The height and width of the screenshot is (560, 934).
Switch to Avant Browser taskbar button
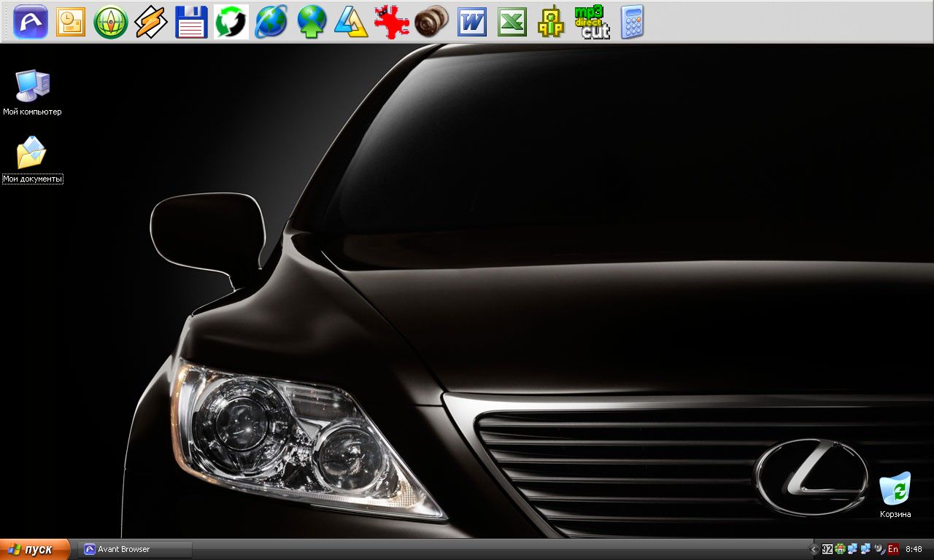click(x=135, y=549)
